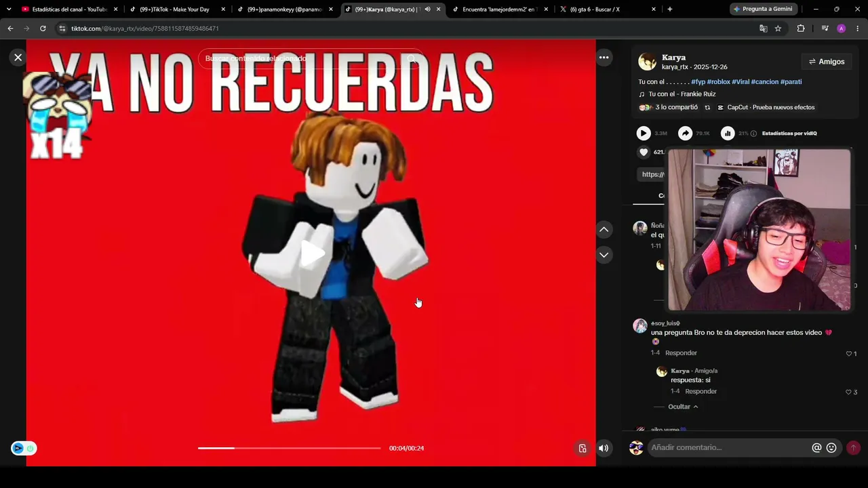This screenshot has height=488, width=868.
Task: Open the #roblox hashtag link
Action: [x=719, y=82]
